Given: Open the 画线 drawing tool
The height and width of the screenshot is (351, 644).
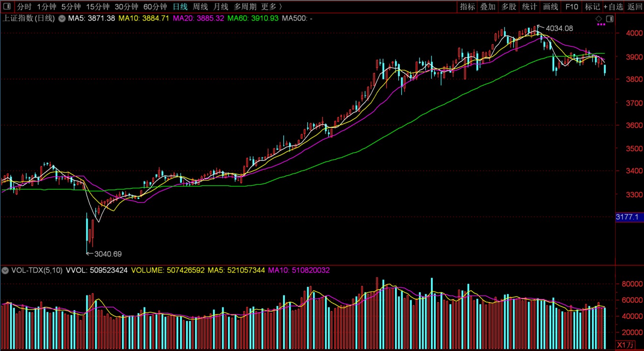Looking at the screenshot, I should (551, 7).
